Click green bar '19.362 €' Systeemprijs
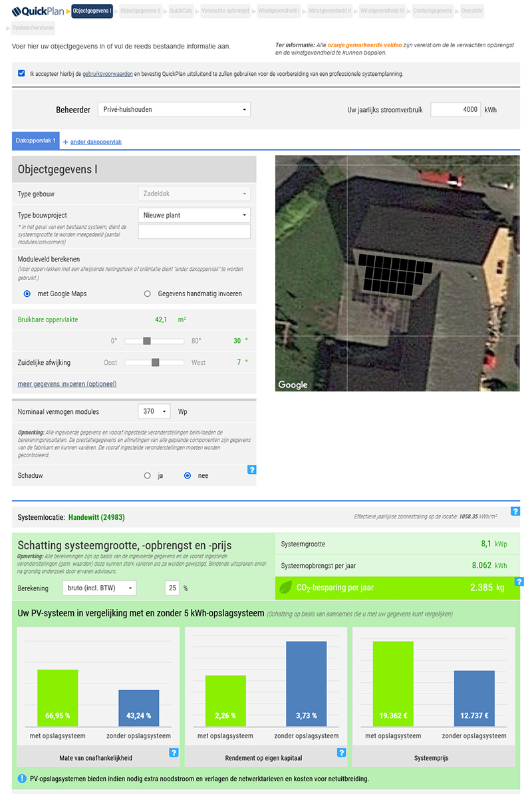This screenshot has height=794, width=532. pyautogui.click(x=393, y=684)
